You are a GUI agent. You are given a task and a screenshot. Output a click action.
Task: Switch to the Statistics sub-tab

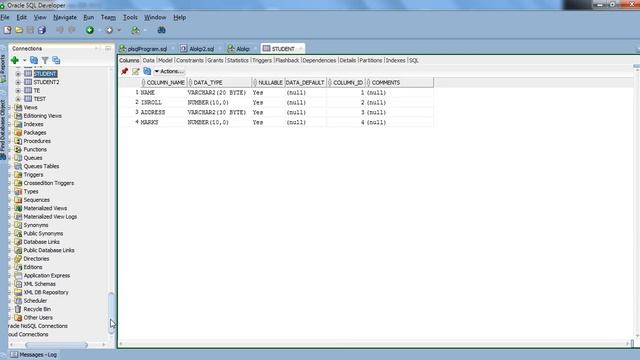tap(238, 60)
